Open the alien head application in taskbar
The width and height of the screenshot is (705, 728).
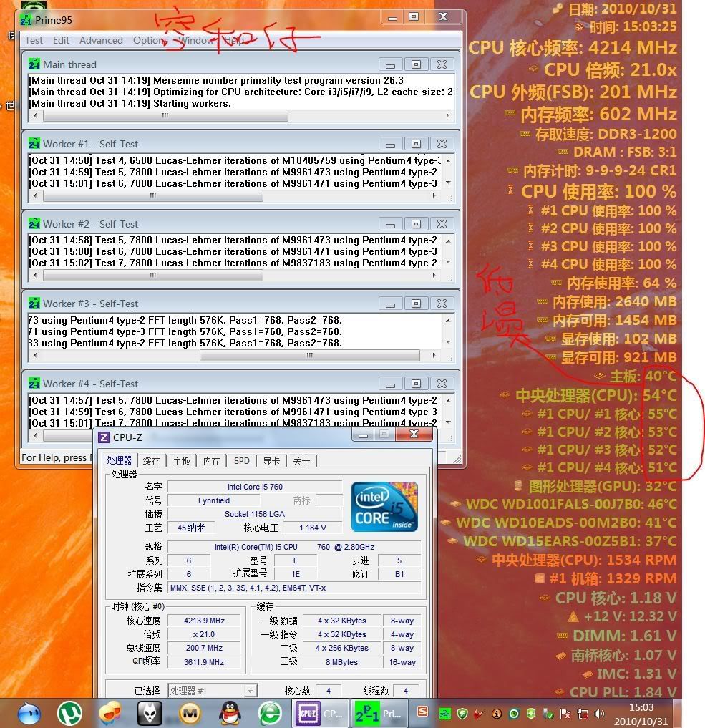pyautogui.click(x=150, y=712)
